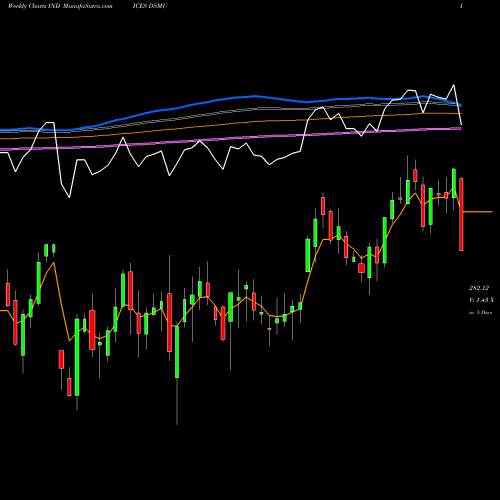Click the 'V: 1.43 X' volume text
The height and width of the screenshot is (500, 500).
[x=481, y=300]
